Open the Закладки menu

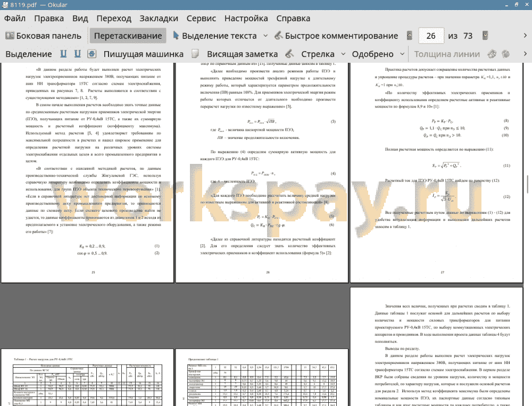[159, 18]
